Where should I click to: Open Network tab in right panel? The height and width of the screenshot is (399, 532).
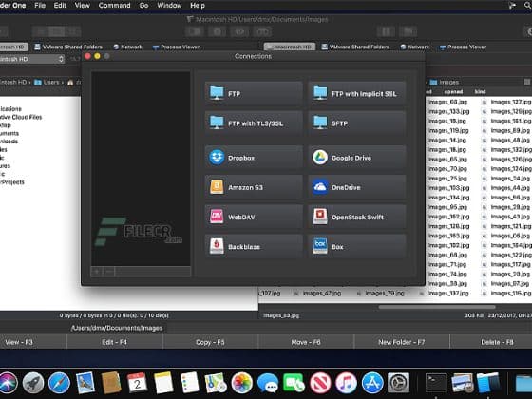tap(414, 47)
